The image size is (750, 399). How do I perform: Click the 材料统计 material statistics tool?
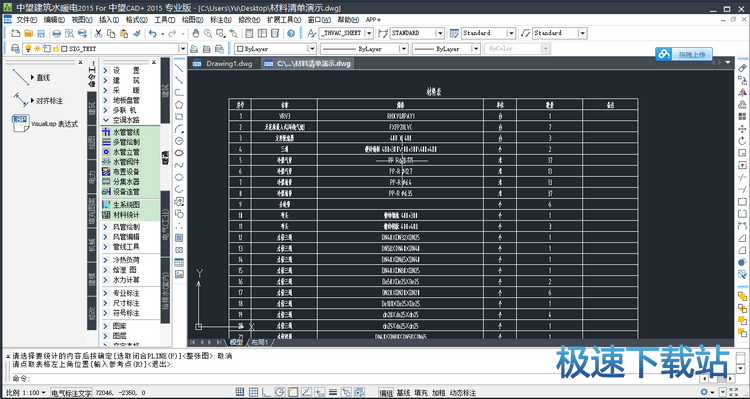pos(121,215)
